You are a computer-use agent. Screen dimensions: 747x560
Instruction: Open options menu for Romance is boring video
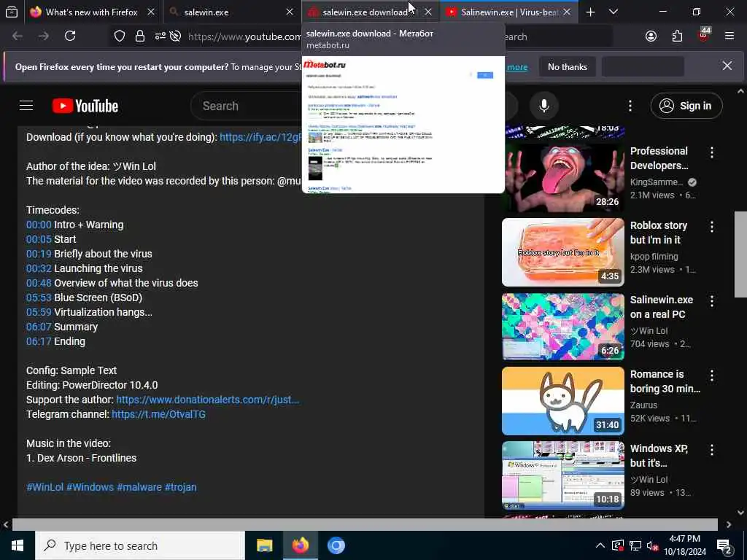712,376
